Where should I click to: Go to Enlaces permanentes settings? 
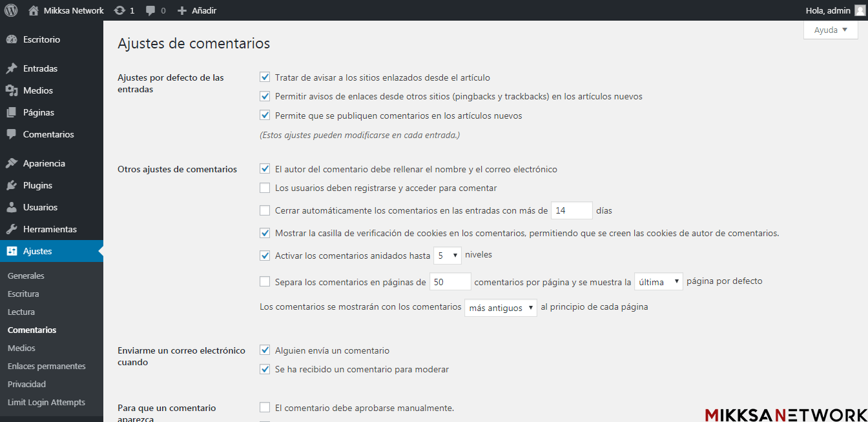click(x=46, y=366)
